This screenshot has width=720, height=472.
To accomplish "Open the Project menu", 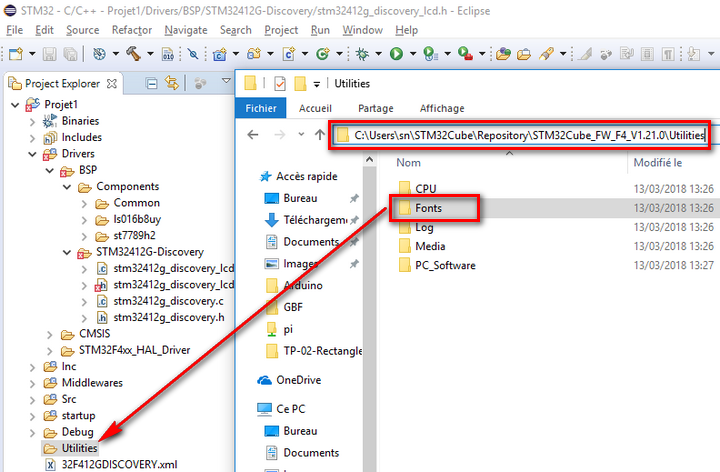I will [x=281, y=30].
